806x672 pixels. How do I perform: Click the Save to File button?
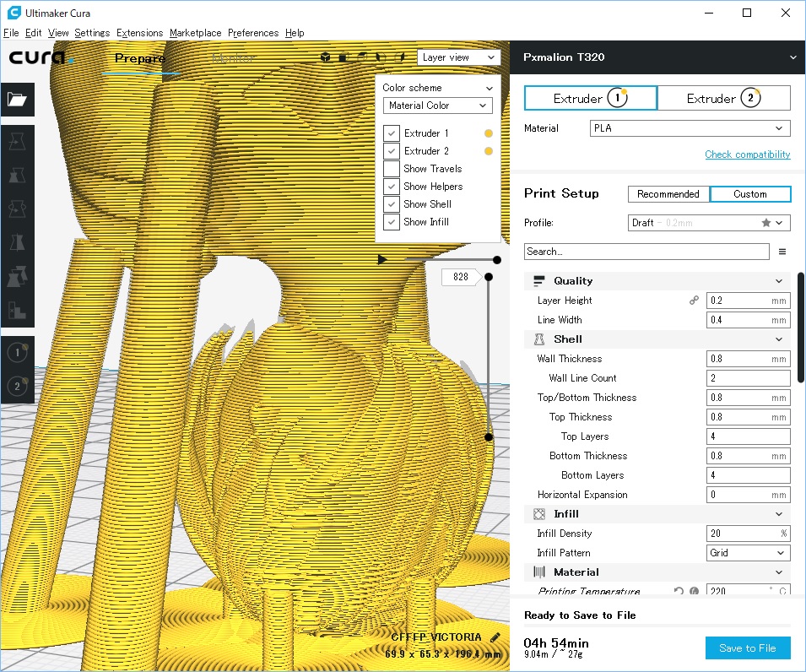(748, 648)
